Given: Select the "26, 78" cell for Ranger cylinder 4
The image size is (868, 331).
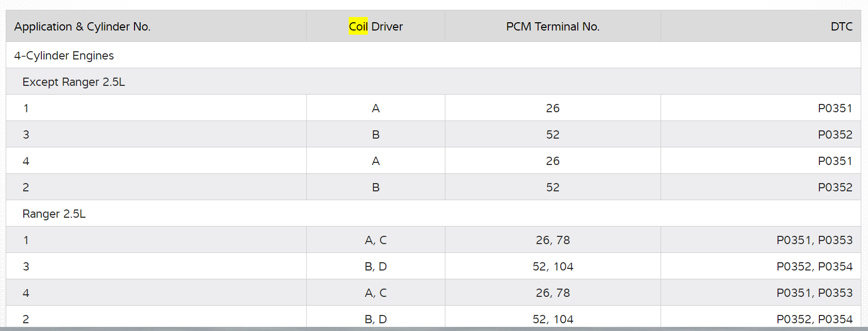Looking at the screenshot, I should pos(552,293).
